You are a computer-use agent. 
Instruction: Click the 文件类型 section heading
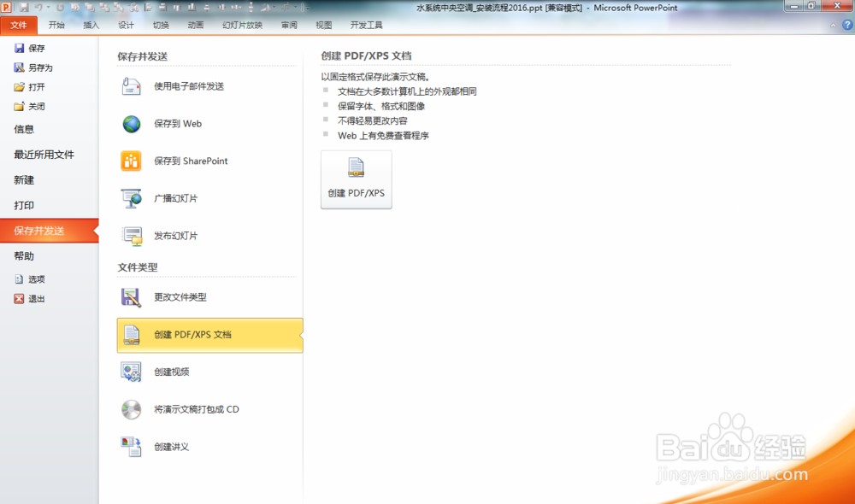pos(138,267)
